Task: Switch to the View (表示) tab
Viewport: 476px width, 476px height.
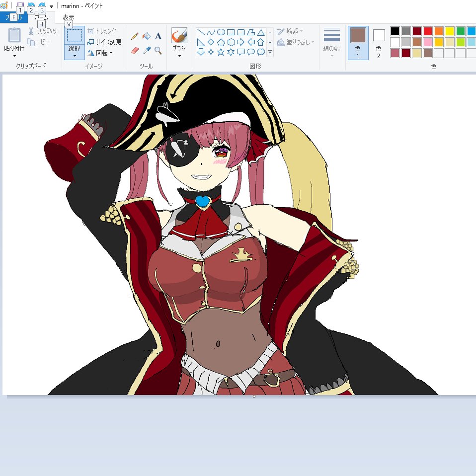Action: pyautogui.click(x=69, y=17)
